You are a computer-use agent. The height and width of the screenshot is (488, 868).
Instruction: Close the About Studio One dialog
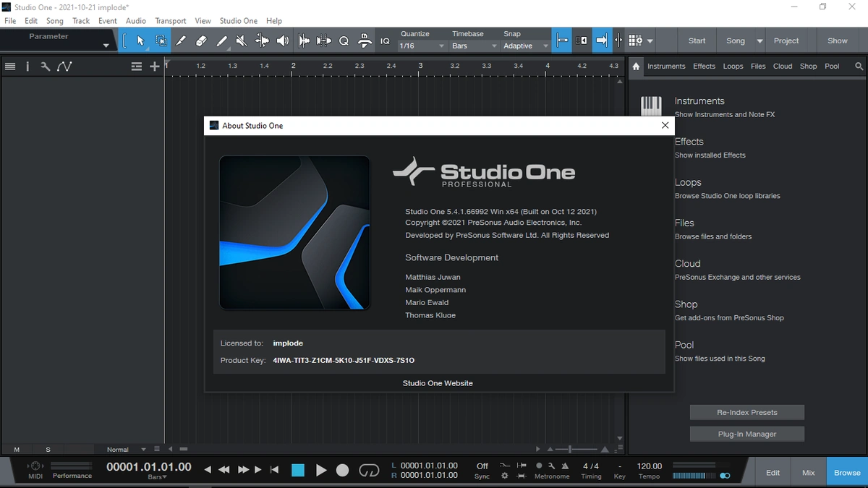coord(665,125)
